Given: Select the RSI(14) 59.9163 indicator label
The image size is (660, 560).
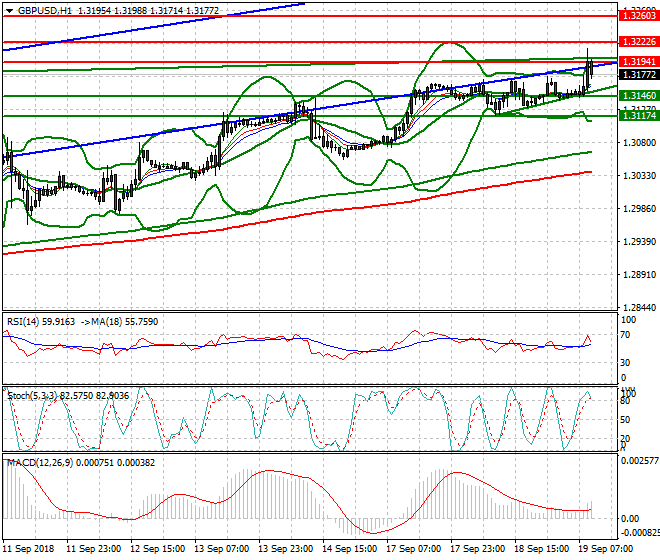Looking at the screenshot, I should [41, 322].
